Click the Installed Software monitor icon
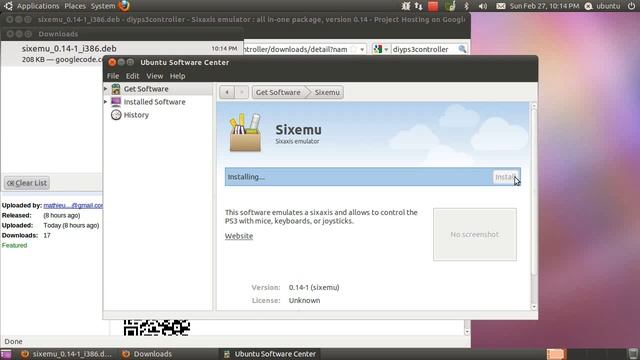Screen dimensions: 640x360 116,102
